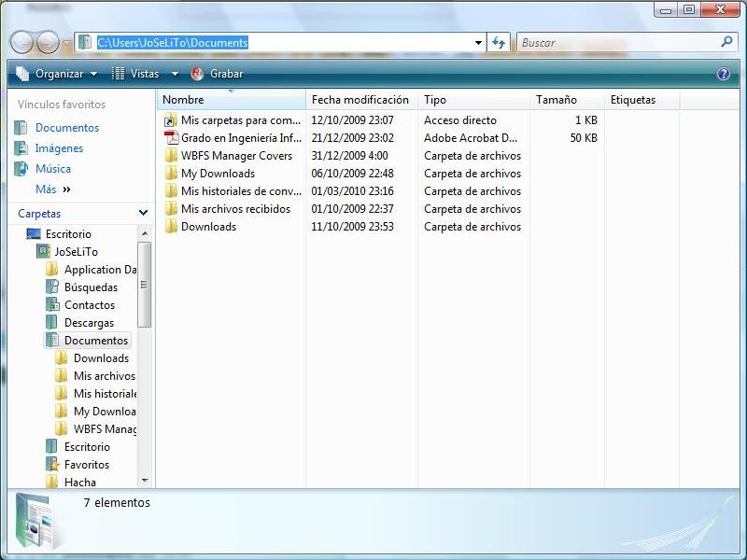747x560 pixels.
Task: Select the Mis carpetas para compartir shortcut
Action: coord(240,120)
